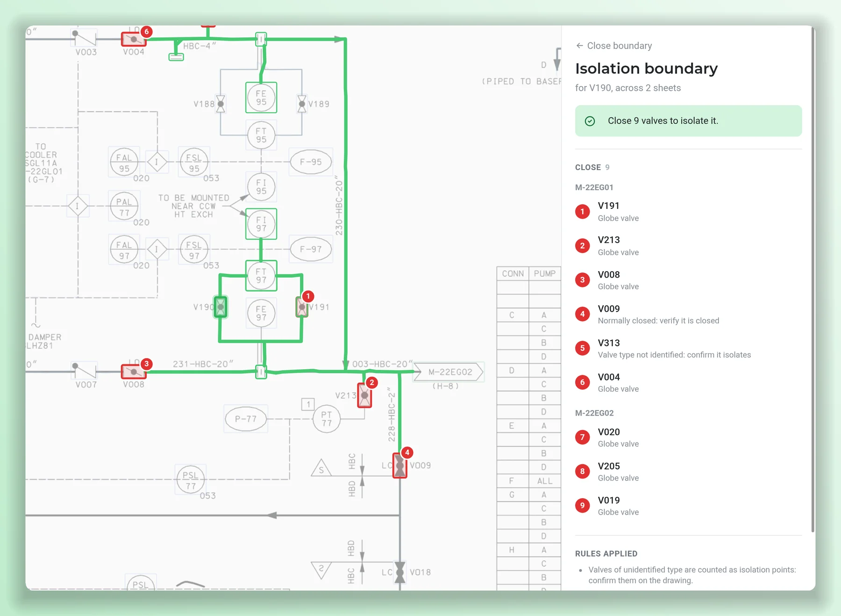841x616 pixels.
Task: Click the PSL 77 instrument bubble
Action: (x=191, y=480)
